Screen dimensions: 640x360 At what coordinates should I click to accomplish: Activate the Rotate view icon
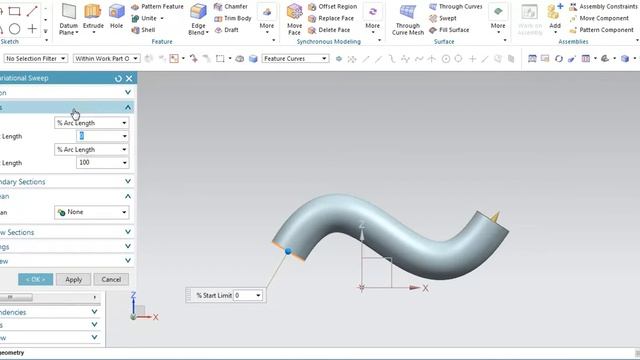point(559,59)
